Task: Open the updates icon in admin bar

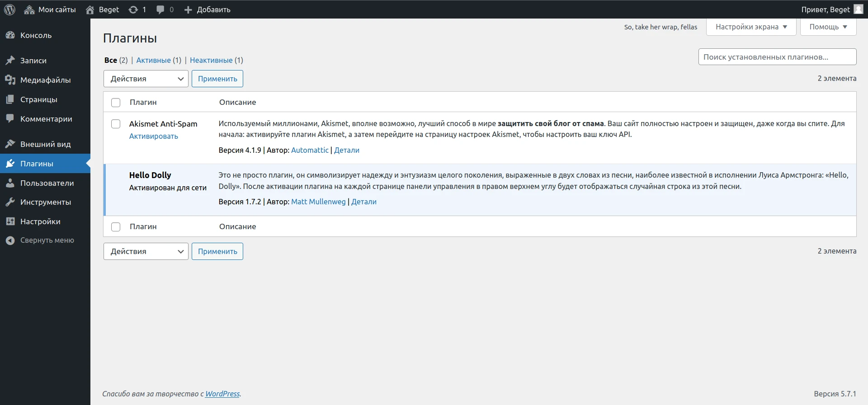Action: (133, 9)
